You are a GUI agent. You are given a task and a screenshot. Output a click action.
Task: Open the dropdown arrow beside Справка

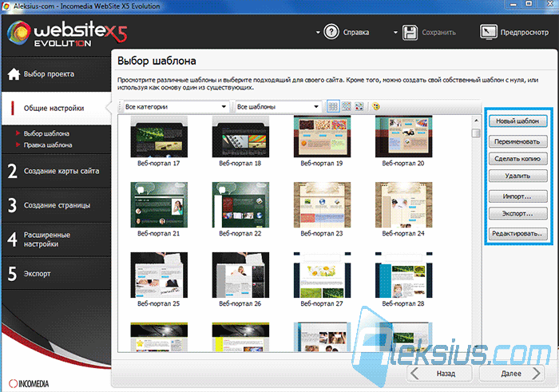[x=318, y=33]
